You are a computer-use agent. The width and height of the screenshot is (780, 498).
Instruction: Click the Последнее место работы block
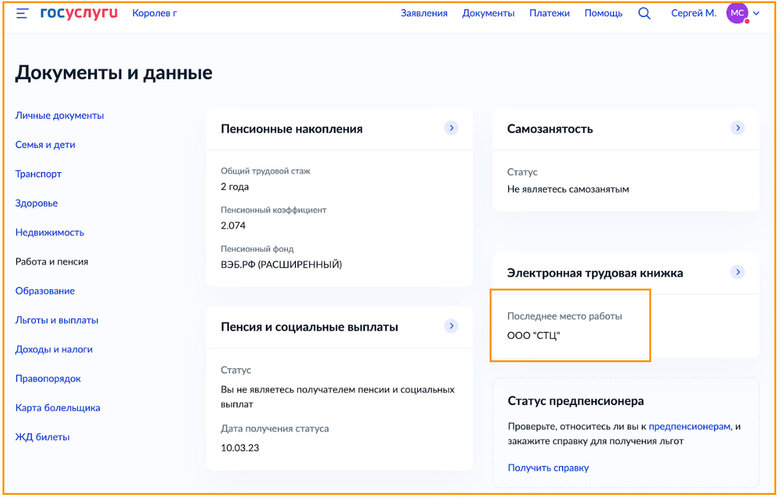point(570,326)
